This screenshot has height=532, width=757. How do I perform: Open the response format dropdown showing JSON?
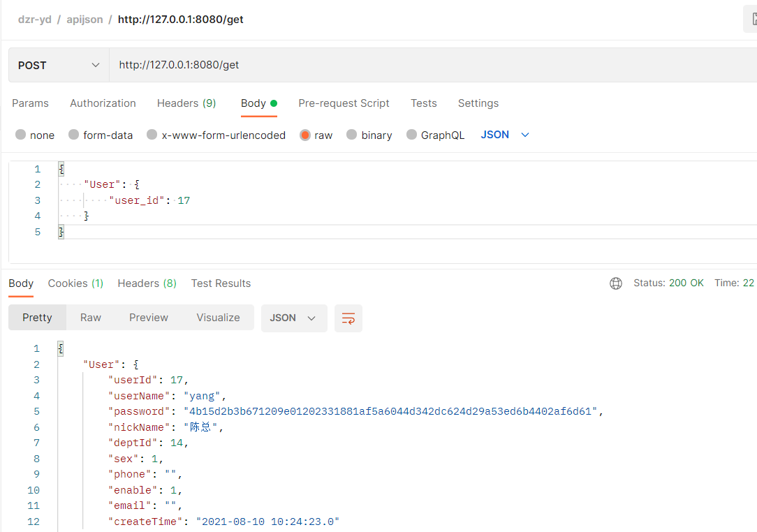pyautogui.click(x=294, y=318)
